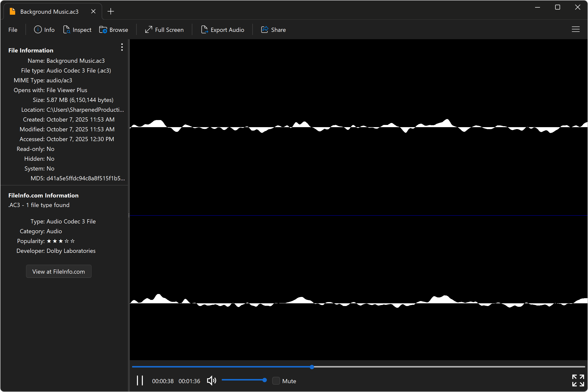Image resolution: width=588 pixels, height=392 pixels.
Task: Click the total duration 00:01:36
Action: (x=189, y=381)
